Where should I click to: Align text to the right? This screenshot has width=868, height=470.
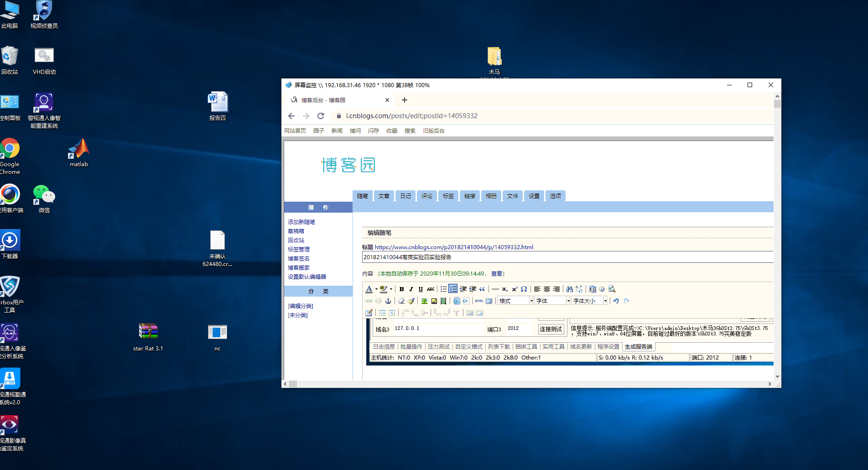click(x=556, y=289)
